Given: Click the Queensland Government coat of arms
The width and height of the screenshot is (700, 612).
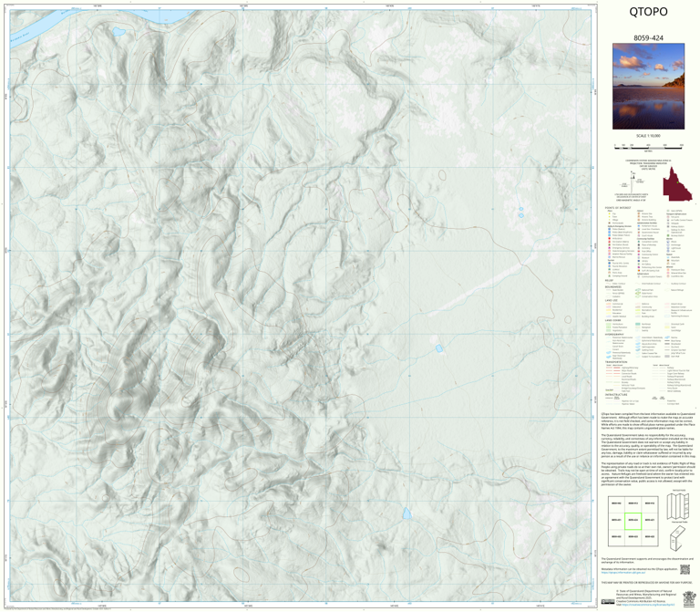Looking at the screenshot, I should click(x=689, y=598).
